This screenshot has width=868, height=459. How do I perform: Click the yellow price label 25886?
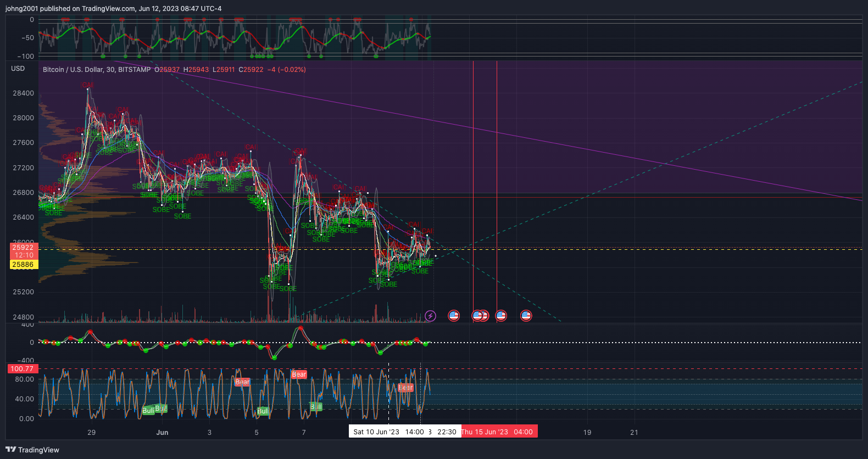point(23,265)
